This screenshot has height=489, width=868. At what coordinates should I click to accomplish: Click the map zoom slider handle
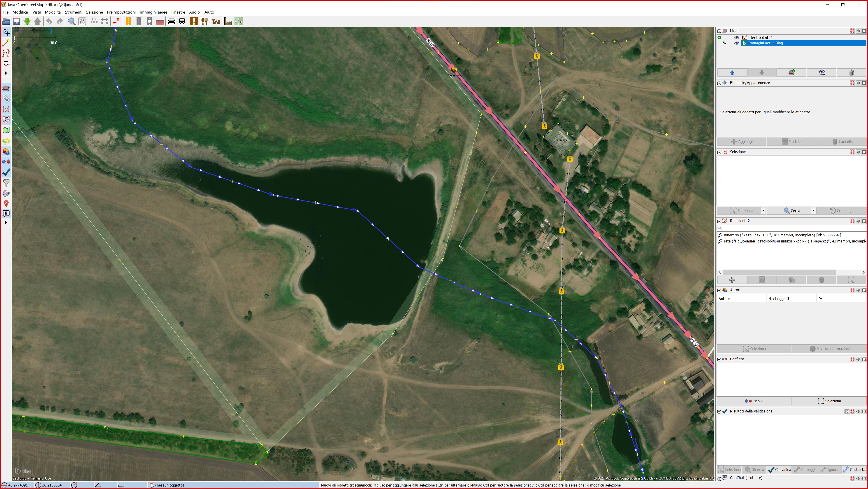(x=51, y=31)
